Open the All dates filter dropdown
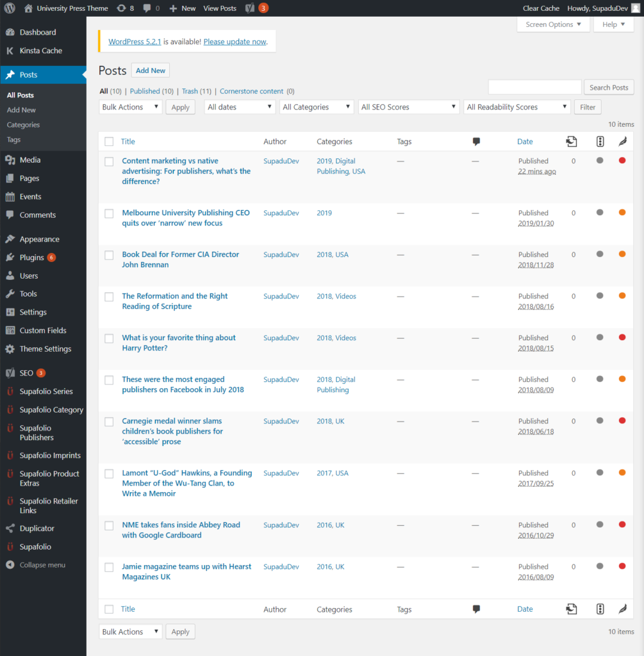The image size is (644, 656). 240,107
